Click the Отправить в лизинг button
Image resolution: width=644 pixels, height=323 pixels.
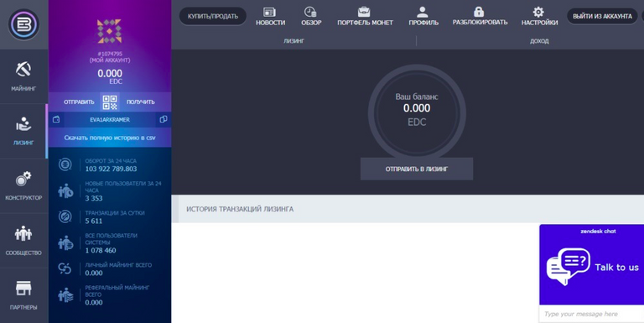417,169
